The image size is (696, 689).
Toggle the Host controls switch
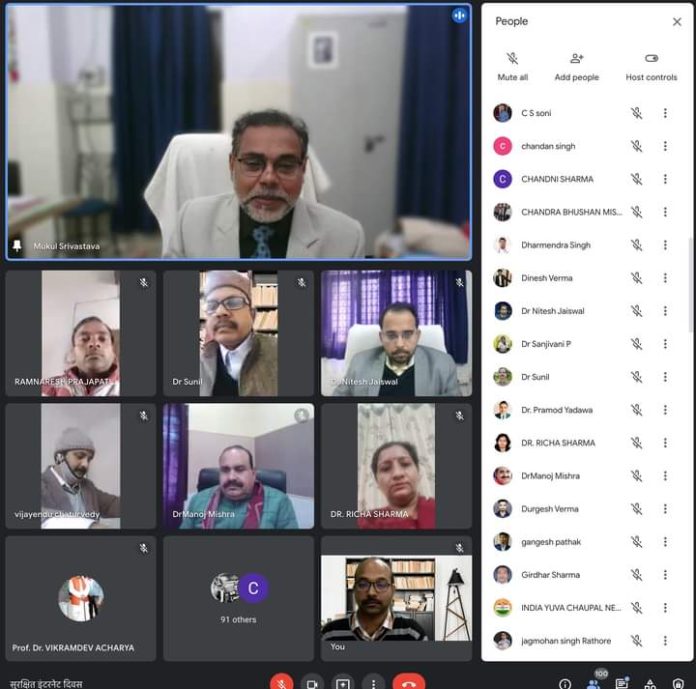651,60
